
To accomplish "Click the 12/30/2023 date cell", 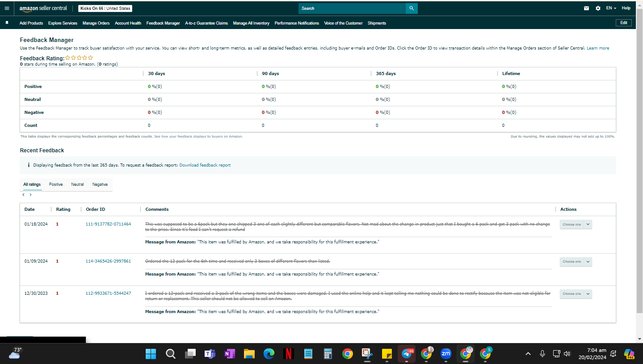I will [36, 293].
